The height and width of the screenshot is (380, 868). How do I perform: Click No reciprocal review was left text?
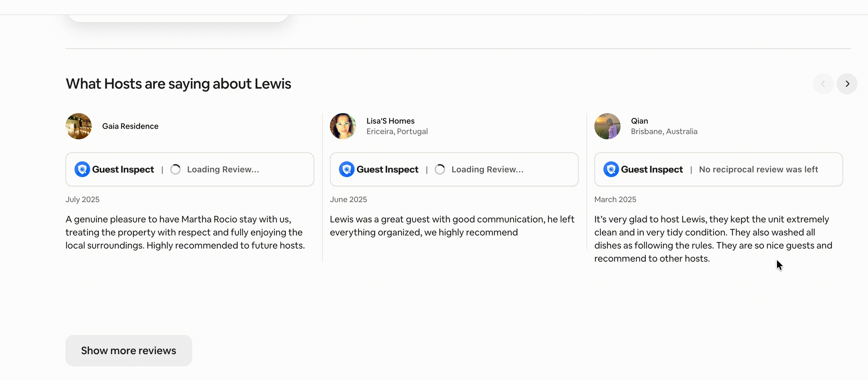(x=758, y=169)
